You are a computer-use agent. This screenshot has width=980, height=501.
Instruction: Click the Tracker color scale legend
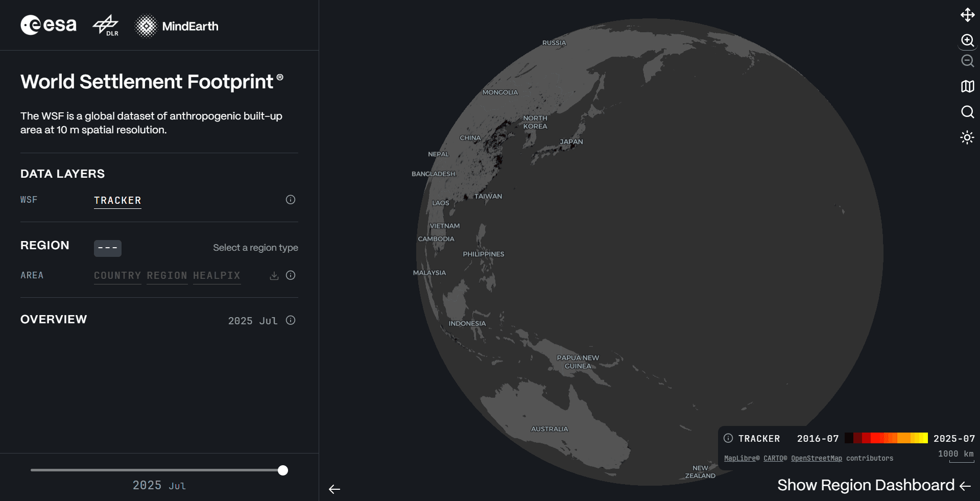(886, 438)
